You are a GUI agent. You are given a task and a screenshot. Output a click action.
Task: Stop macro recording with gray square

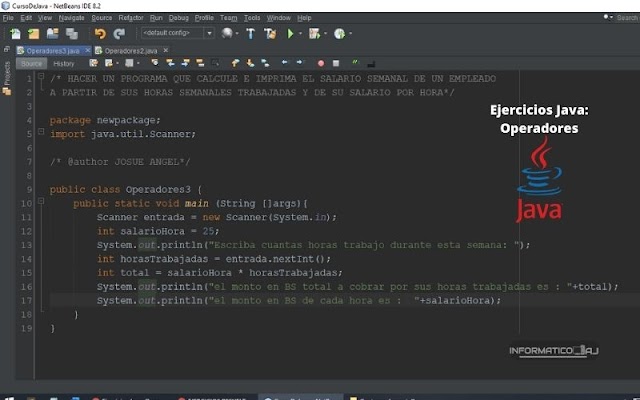coord(336,63)
